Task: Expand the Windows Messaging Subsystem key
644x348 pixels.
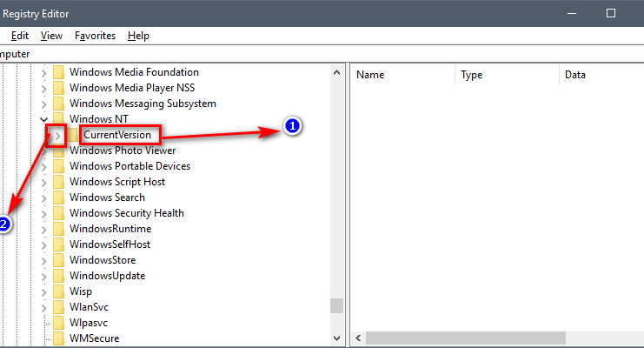Action: (x=44, y=104)
